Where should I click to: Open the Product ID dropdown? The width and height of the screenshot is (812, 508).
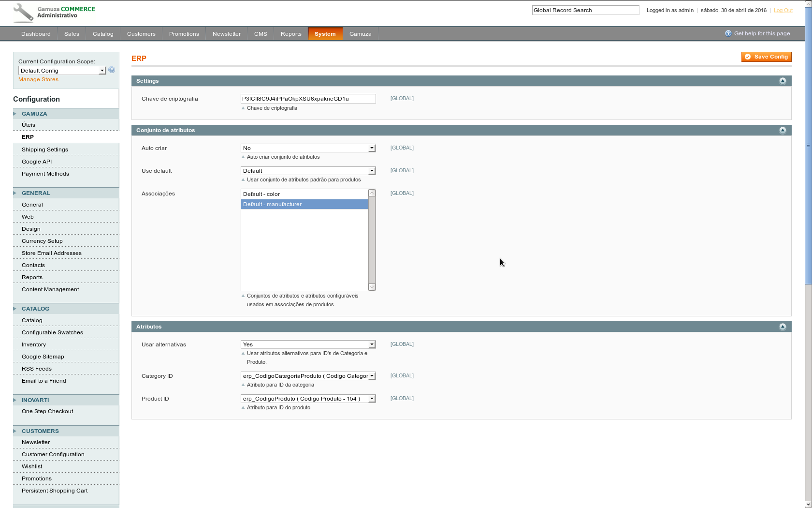coord(308,399)
